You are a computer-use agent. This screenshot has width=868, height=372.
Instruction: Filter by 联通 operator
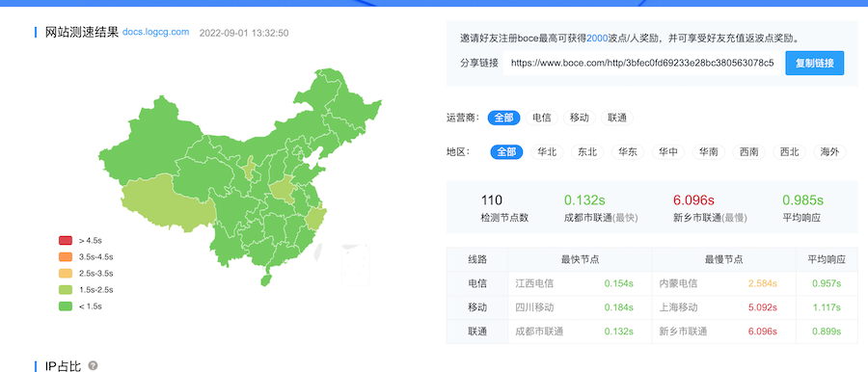point(616,118)
